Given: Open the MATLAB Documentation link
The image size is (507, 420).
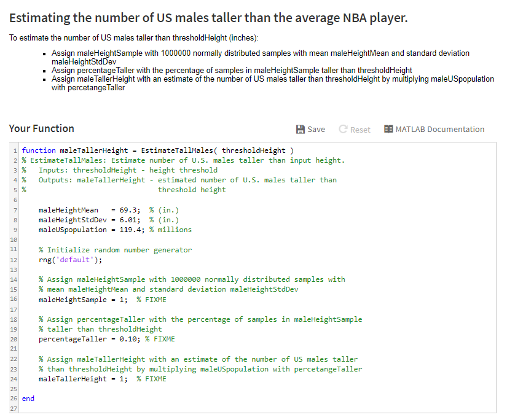Looking at the screenshot, I should coord(434,129).
